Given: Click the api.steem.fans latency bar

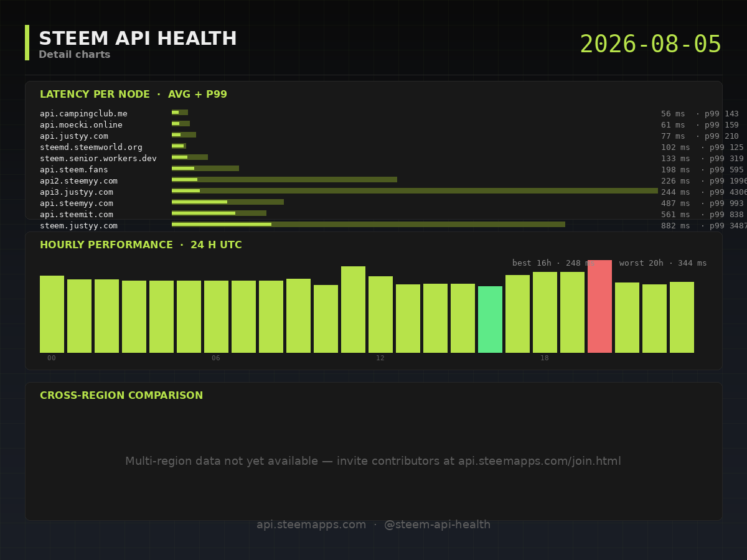Looking at the screenshot, I should click(205, 169).
